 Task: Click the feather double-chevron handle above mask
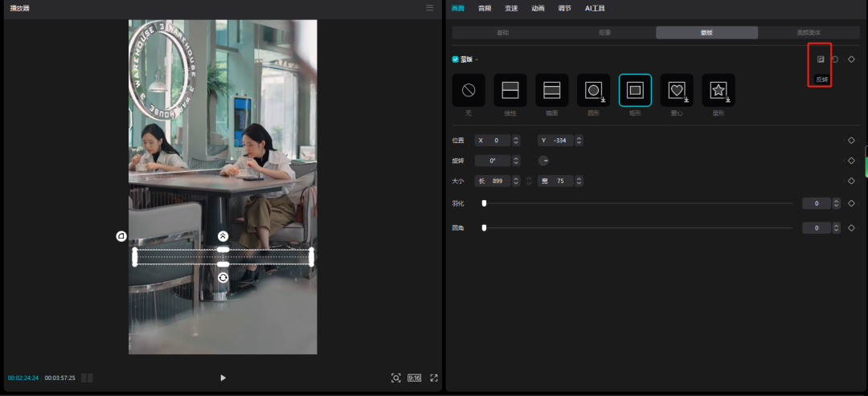click(x=223, y=236)
